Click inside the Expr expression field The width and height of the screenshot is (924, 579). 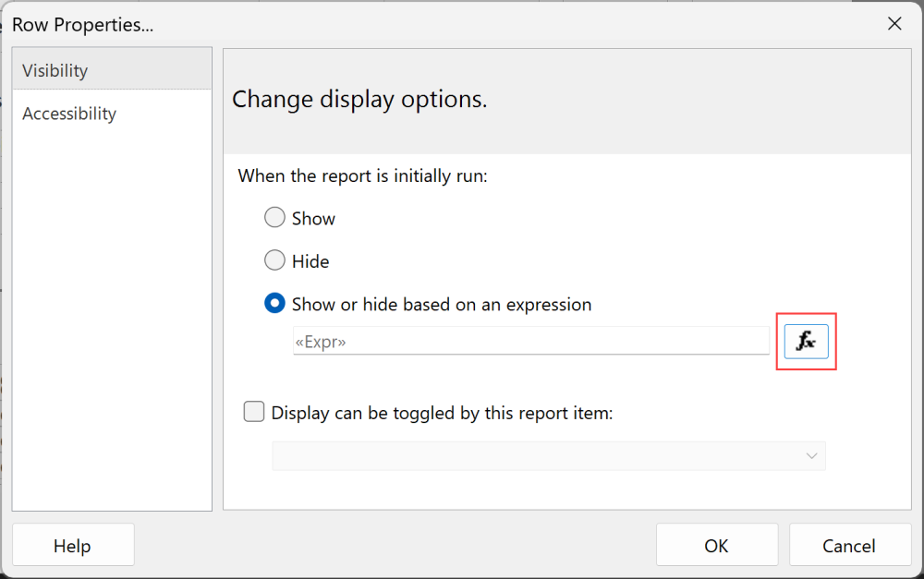tap(527, 341)
